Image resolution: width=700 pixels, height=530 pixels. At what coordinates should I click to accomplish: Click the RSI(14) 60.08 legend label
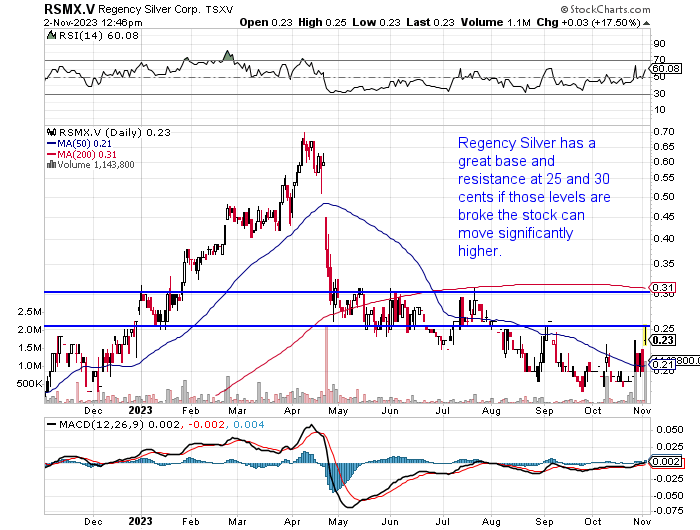pos(99,36)
